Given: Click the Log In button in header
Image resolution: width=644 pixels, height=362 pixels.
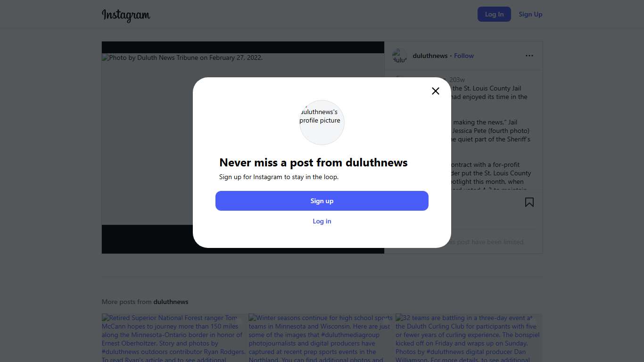Looking at the screenshot, I should 494,14.
